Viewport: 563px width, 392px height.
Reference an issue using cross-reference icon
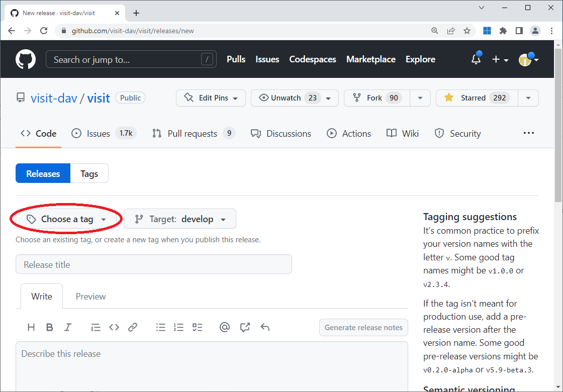click(245, 327)
